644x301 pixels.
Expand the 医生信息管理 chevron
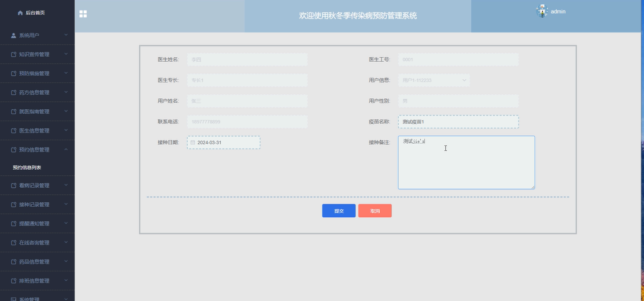point(66,130)
